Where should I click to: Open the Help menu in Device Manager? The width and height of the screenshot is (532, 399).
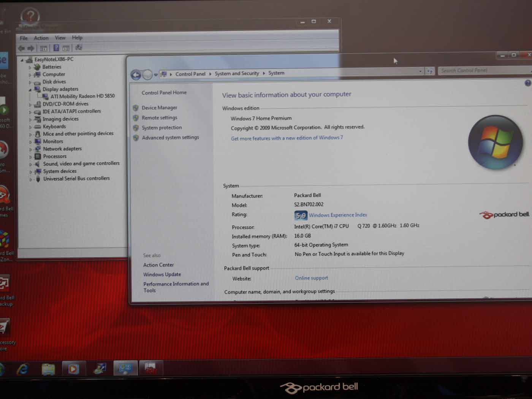77,38
